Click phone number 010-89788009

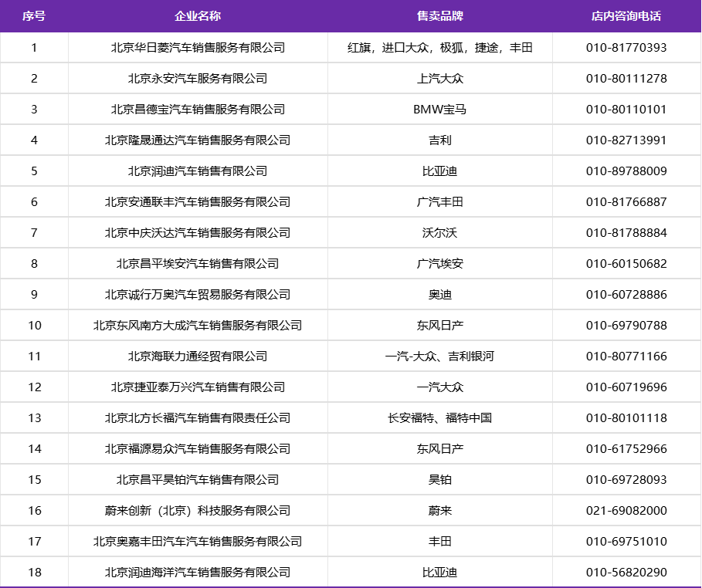tap(626, 171)
